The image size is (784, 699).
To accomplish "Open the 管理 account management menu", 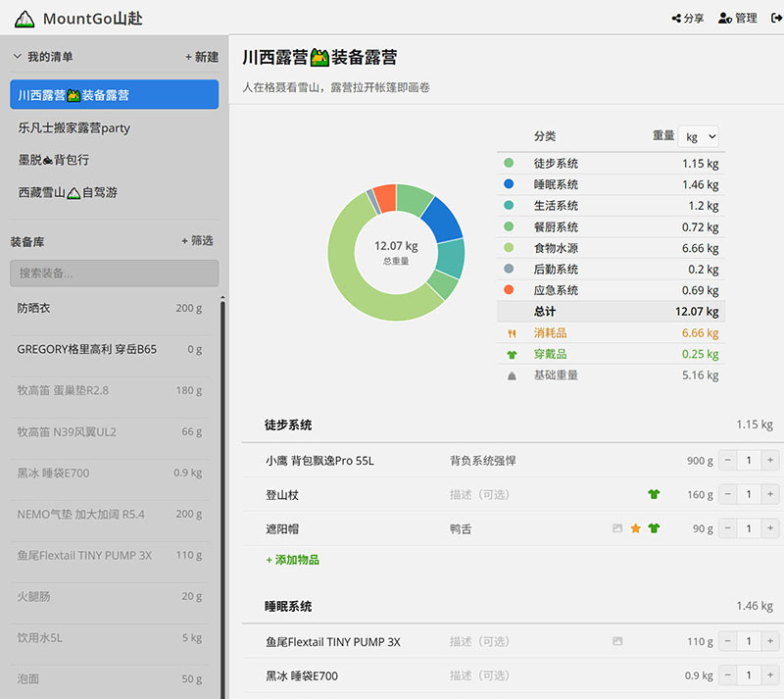I will 737,18.
